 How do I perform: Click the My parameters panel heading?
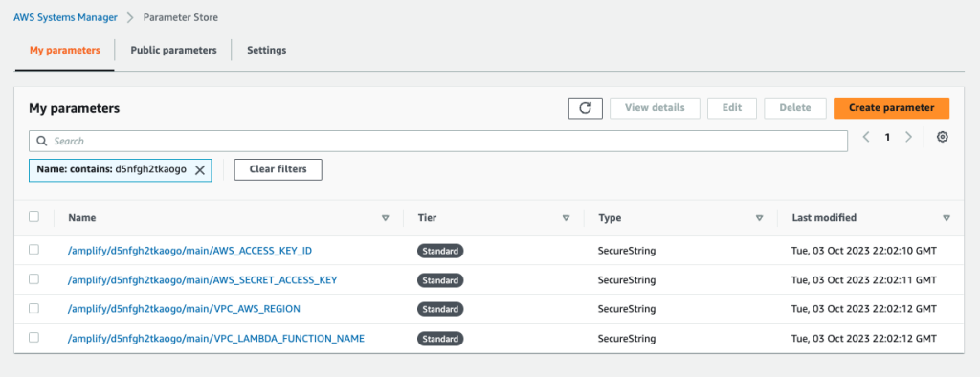(74, 108)
